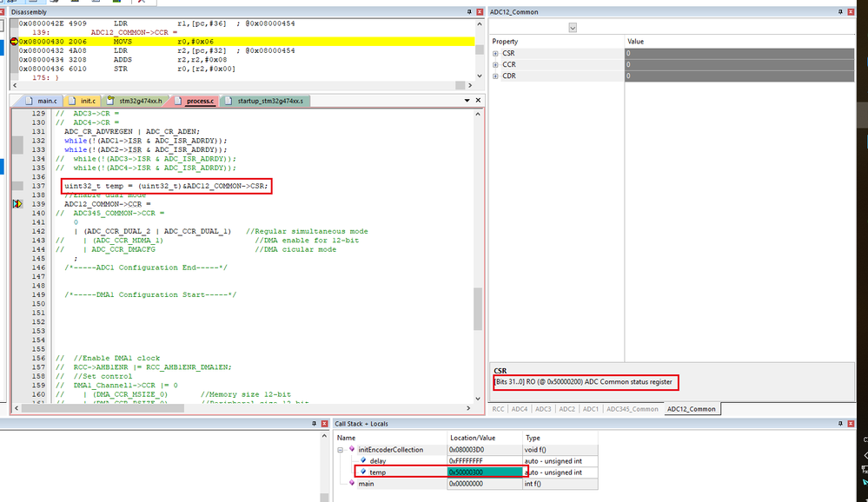This screenshot has width=868, height=502.
Task: Click the Disassembly horizontal scroll right arrow
Action: click(470, 85)
